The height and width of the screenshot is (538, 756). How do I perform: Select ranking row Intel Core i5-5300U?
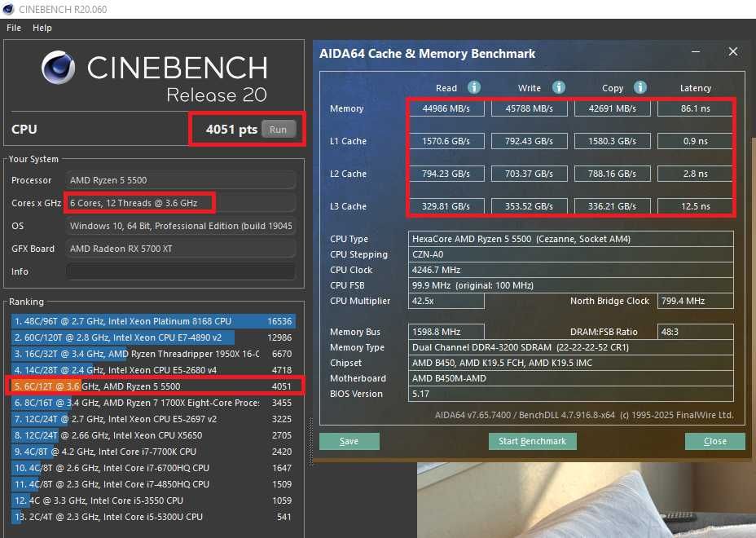coord(153,517)
